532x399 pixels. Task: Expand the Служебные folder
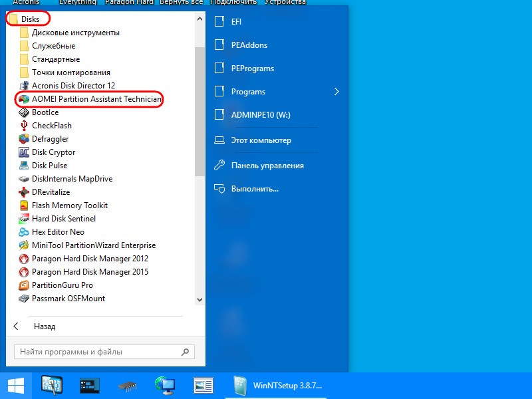coord(48,46)
